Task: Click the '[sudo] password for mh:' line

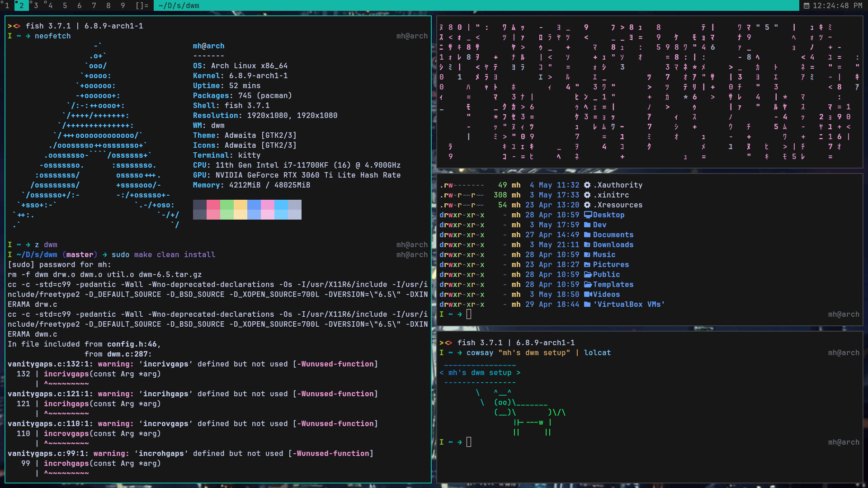Action: pyautogui.click(x=59, y=264)
